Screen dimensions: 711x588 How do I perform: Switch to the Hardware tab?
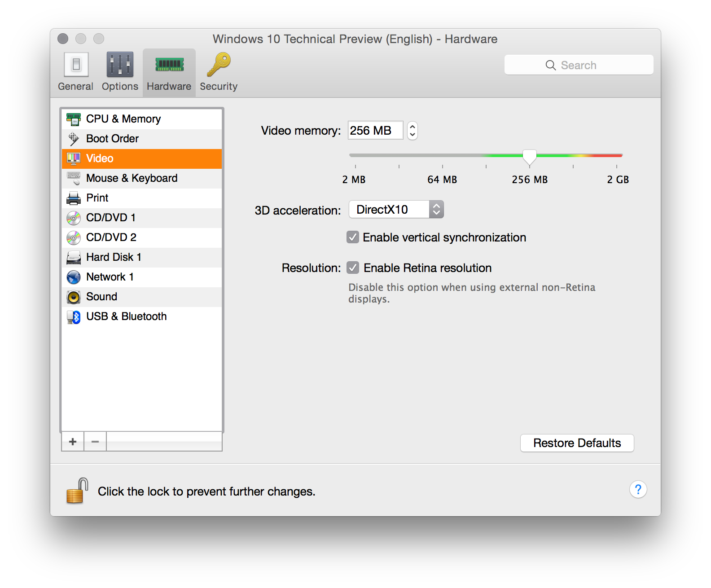coord(169,73)
